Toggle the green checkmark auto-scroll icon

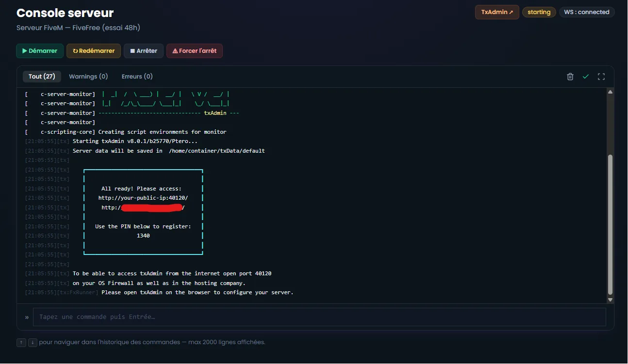coord(586,77)
